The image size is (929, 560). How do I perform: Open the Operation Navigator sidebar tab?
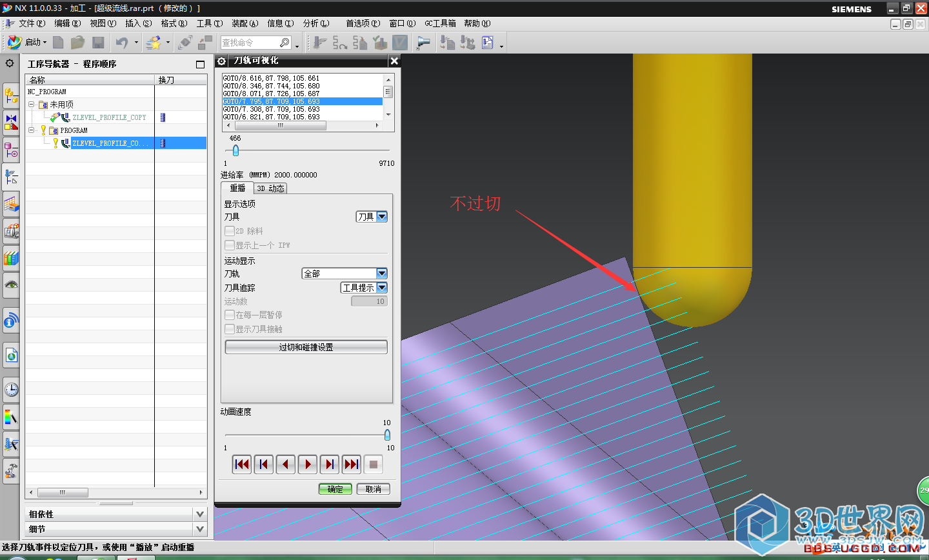click(x=11, y=176)
